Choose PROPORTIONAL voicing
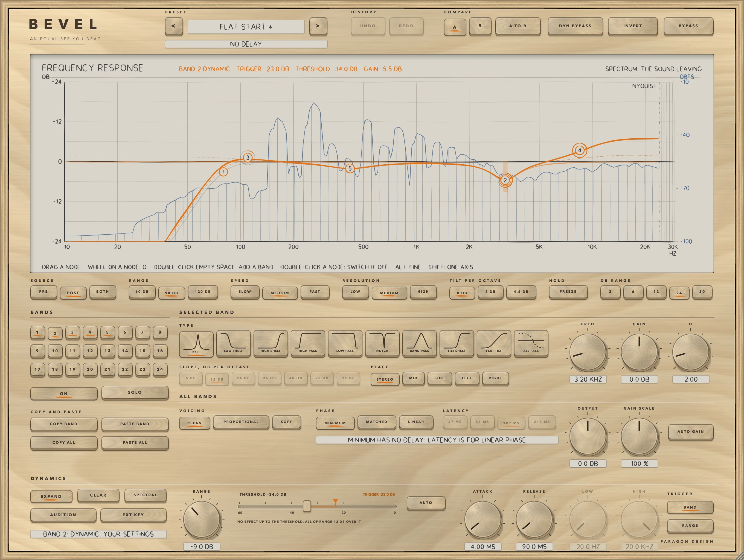 click(x=241, y=422)
